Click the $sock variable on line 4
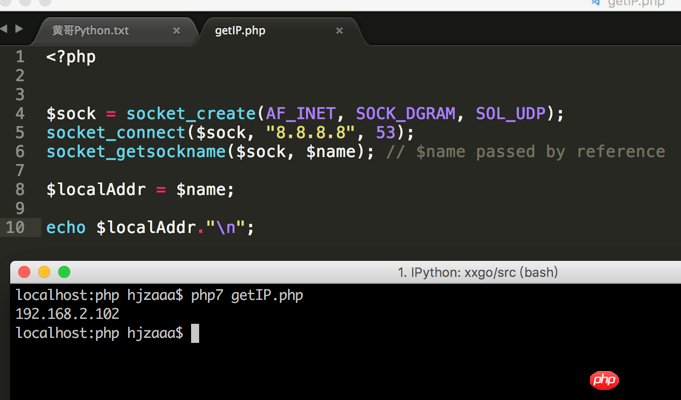 pos(71,114)
